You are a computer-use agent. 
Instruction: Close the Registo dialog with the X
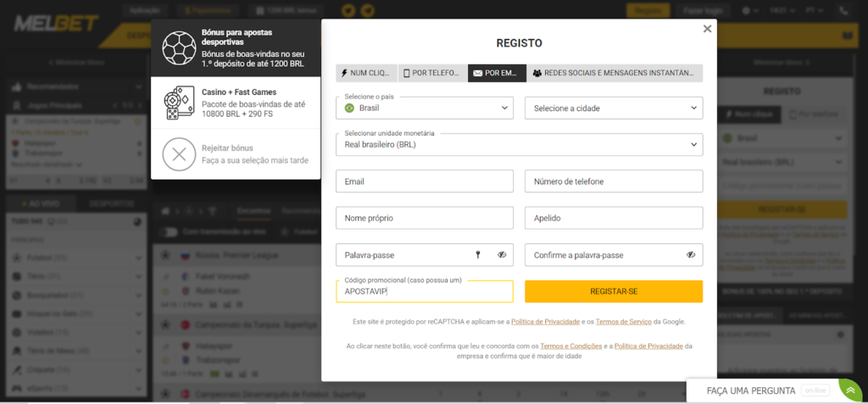(707, 29)
